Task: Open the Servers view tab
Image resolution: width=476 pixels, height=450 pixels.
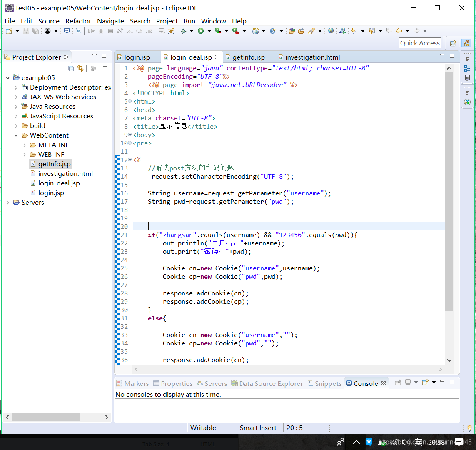Action: pos(212,383)
